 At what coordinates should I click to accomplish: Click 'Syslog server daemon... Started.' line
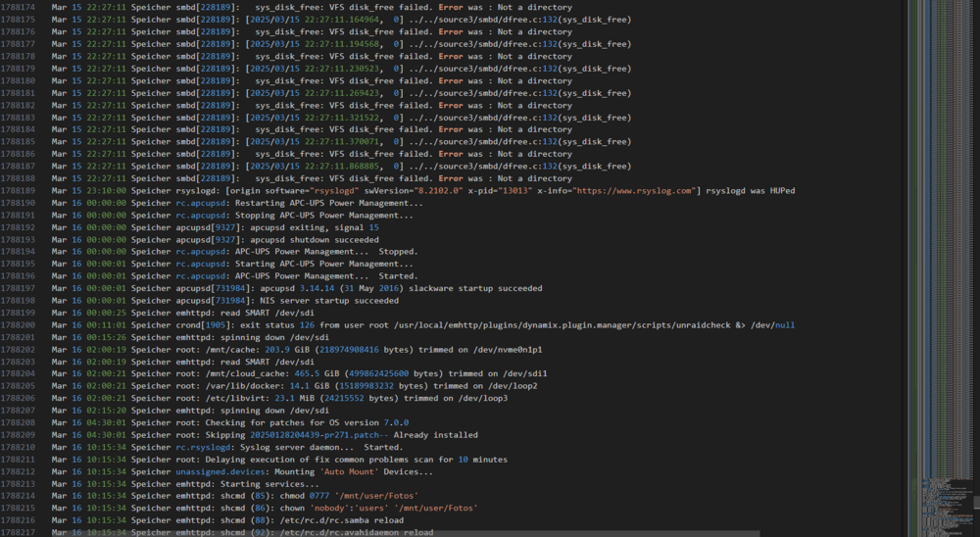coord(227,447)
